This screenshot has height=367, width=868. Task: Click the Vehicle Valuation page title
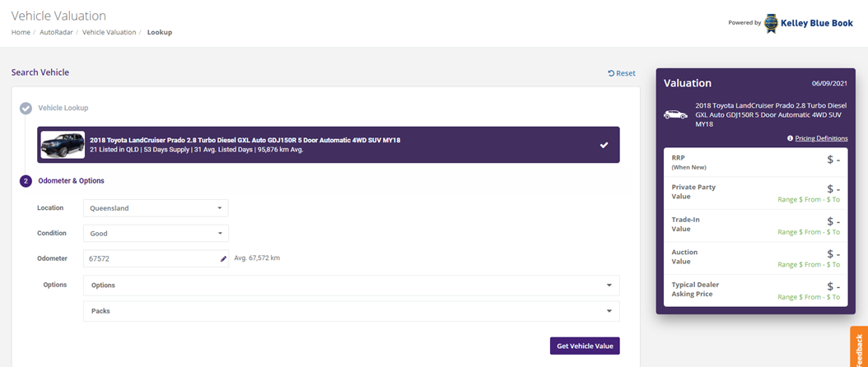coord(58,16)
